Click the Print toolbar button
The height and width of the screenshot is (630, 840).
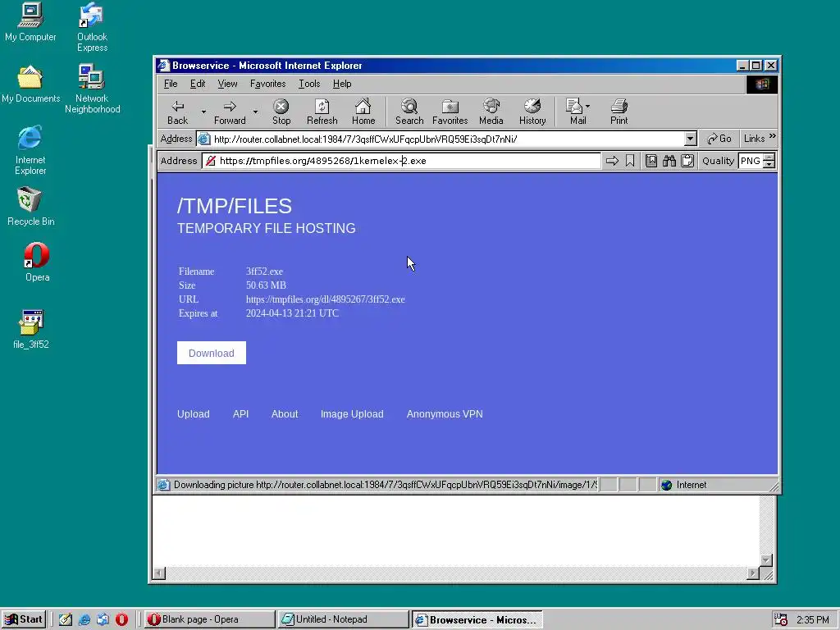point(619,112)
